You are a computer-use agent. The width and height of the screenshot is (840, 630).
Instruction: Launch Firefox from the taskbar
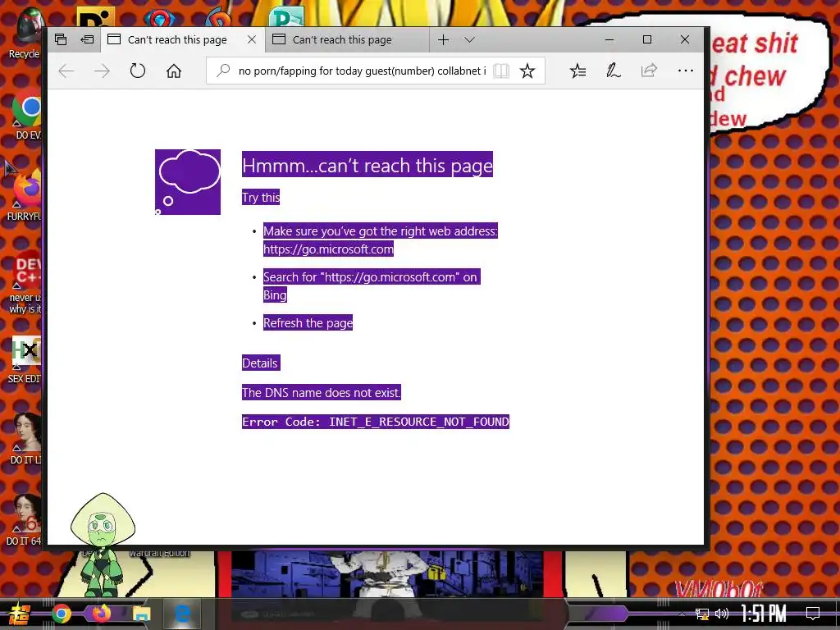(x=101, y=613)
